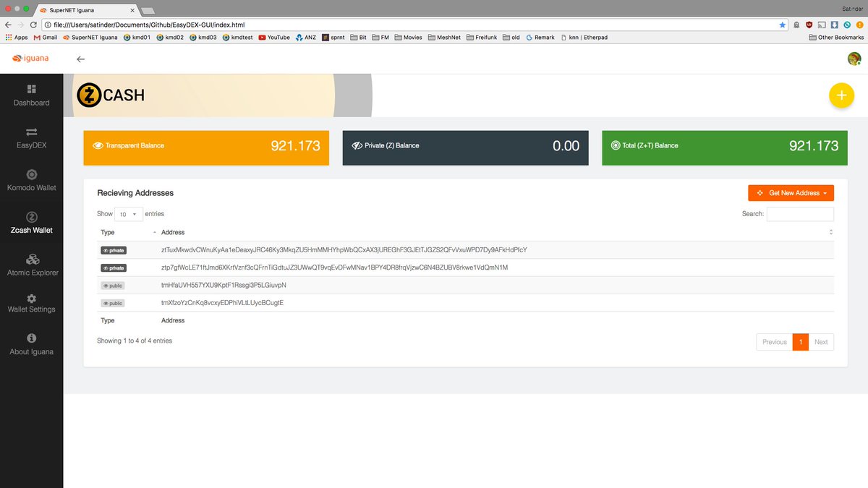
Task: Bookmark this page with the star icon
Action: [782, 25]
